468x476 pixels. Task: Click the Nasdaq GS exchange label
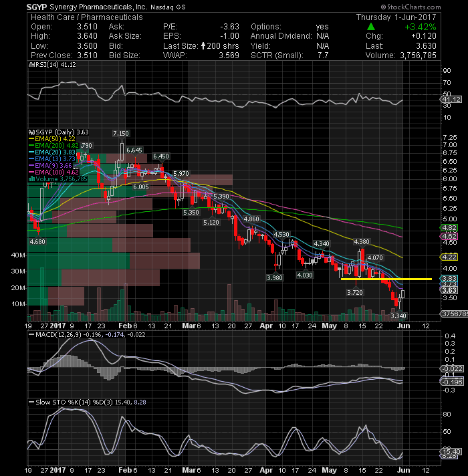pos(168,7)
